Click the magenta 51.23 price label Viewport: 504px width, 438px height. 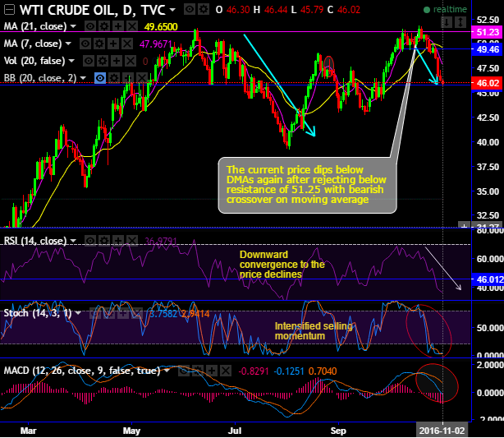[488, 32]
